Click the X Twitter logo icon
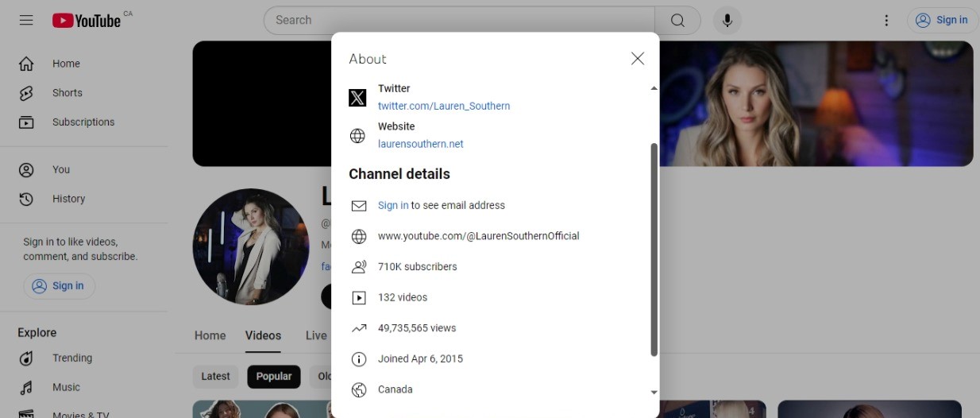 coord(358,98)
